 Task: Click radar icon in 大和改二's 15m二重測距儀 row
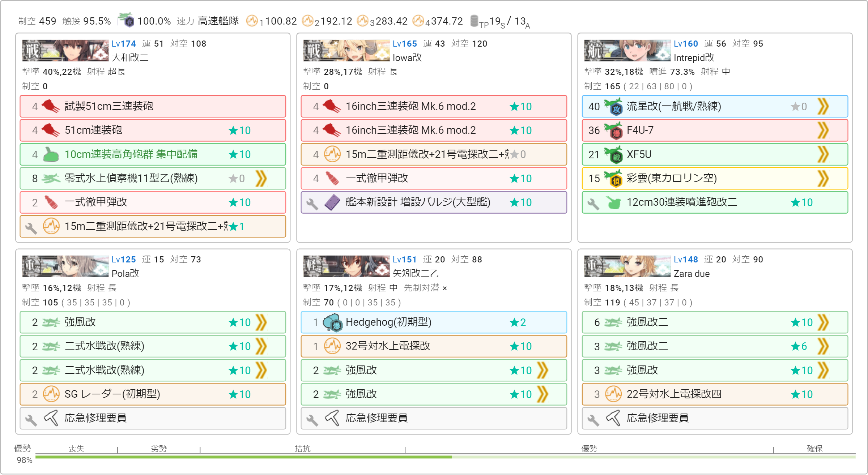coord(51,226)
